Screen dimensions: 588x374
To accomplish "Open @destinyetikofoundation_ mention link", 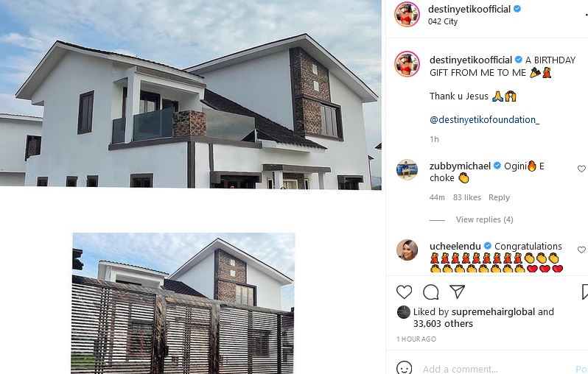I will point(485,120).
